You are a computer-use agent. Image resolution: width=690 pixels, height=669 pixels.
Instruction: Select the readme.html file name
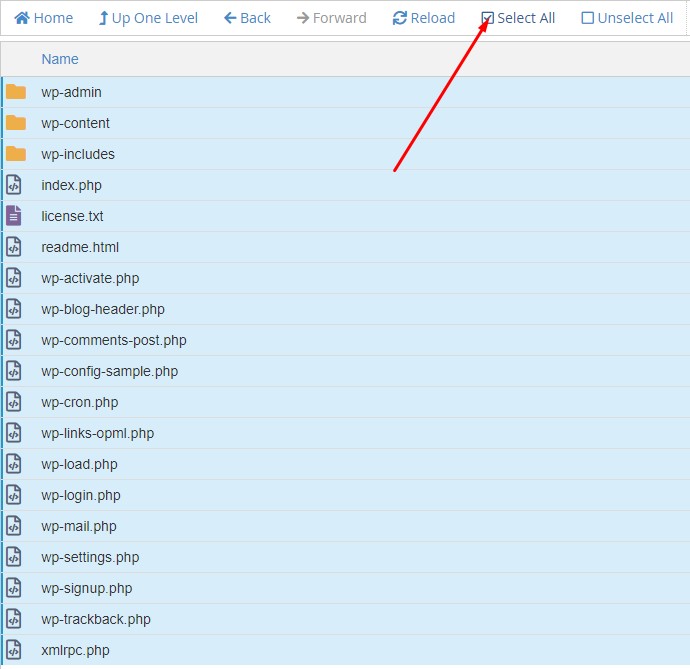(x=80, y=247)
